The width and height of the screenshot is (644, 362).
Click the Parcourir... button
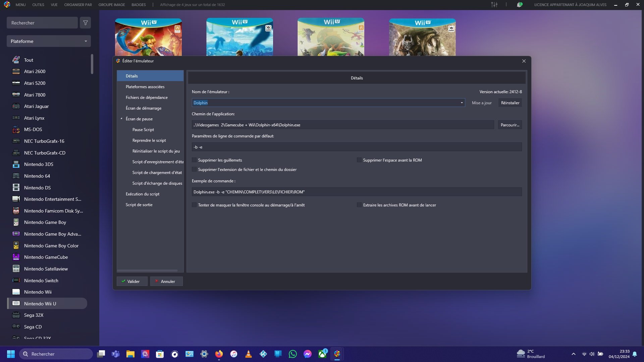click(x=510, y=125)
